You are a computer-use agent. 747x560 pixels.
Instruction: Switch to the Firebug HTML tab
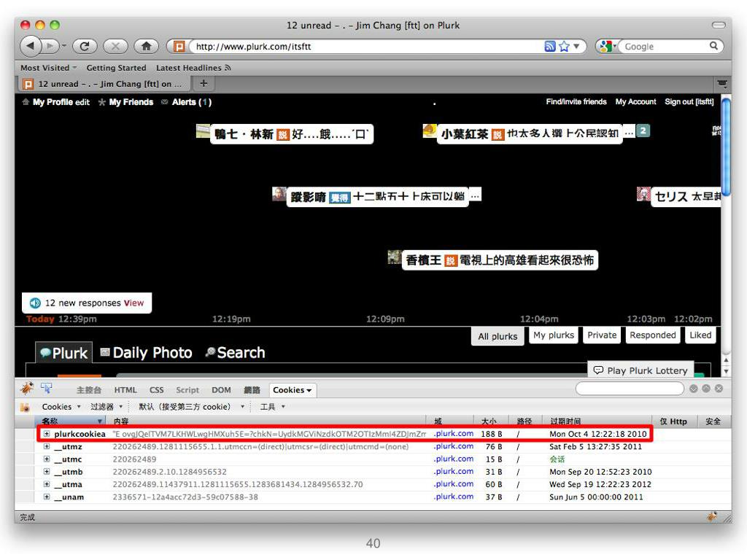125,390
